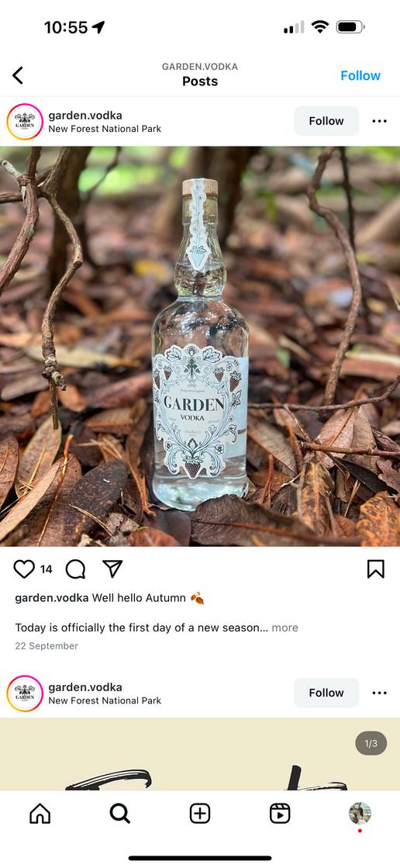
Task: Save the post with the bookmark icon
Action: click(x=376, y=569)
